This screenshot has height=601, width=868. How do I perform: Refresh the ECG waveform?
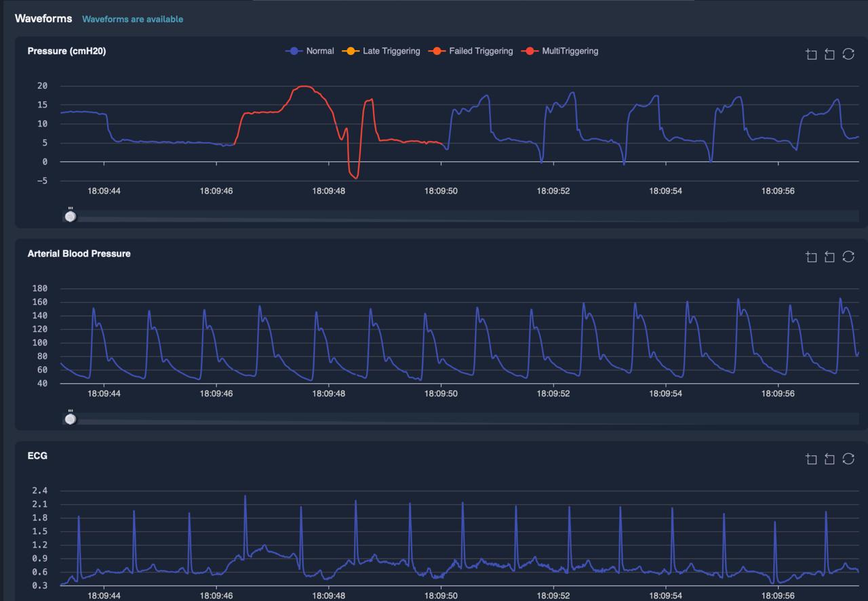tap(848, 459)
